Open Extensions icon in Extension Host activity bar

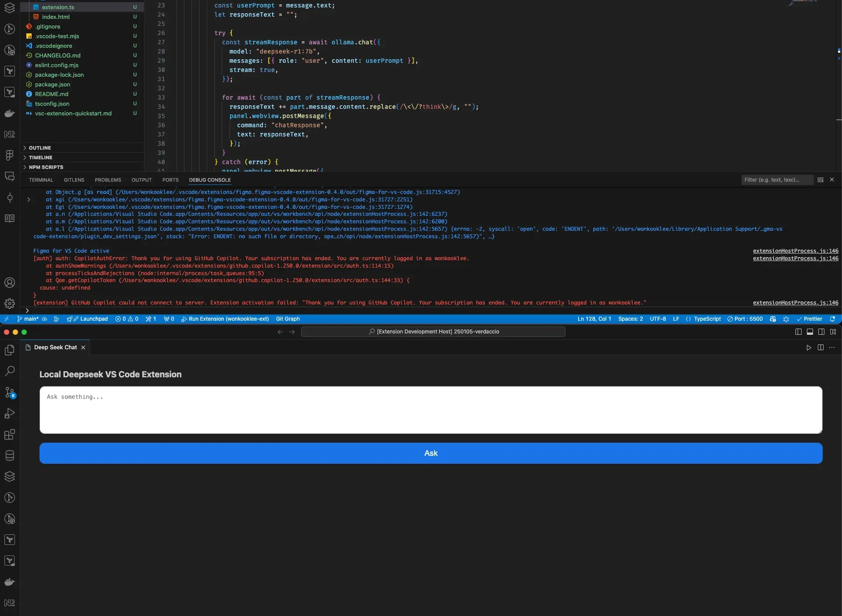click(x=10, y=434)
